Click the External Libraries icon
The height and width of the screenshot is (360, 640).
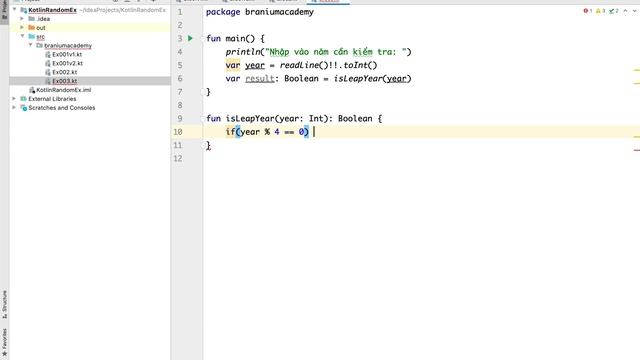point(24,99)
